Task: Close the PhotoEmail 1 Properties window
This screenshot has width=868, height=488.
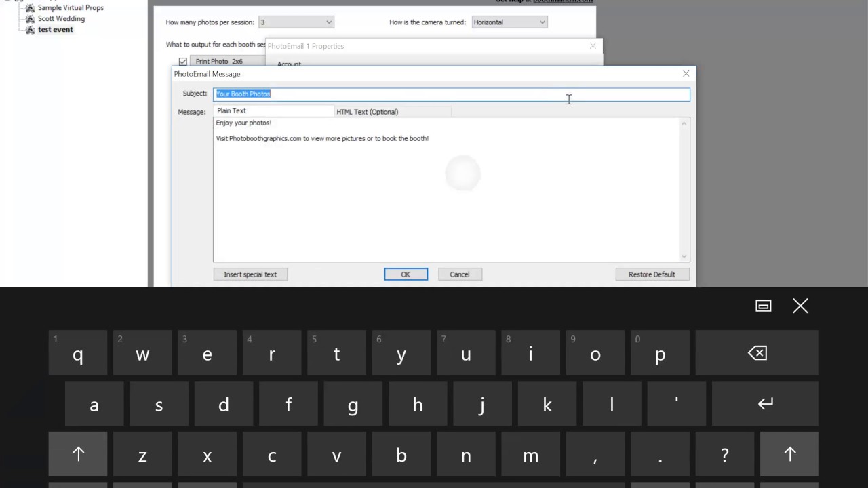Action: pyautogui.click(x=593, y=46)
